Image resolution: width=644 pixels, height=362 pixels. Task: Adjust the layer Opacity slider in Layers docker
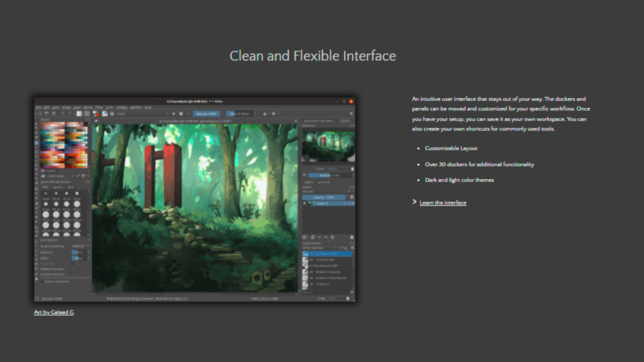324,197
